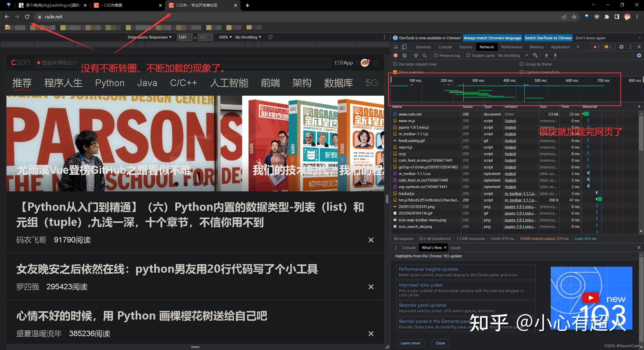Open the network requests filter icon
Screen dimensions: 644x350
pyautogui.click(x=416, y=55)
